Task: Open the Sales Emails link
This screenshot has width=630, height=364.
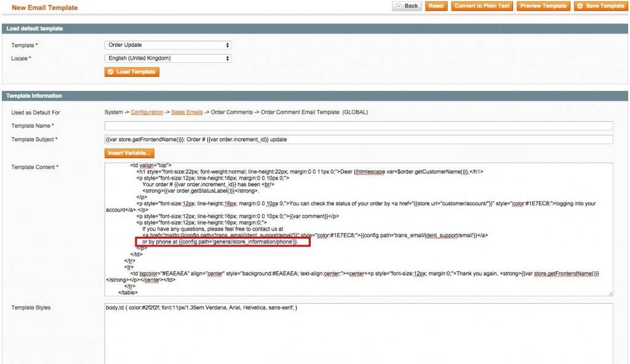Action: click(186, 113)
